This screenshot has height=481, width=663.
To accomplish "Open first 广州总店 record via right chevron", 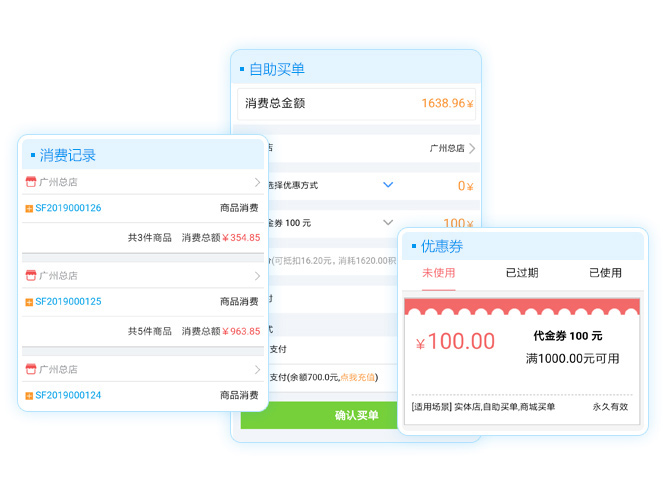I will pos(257,182).
